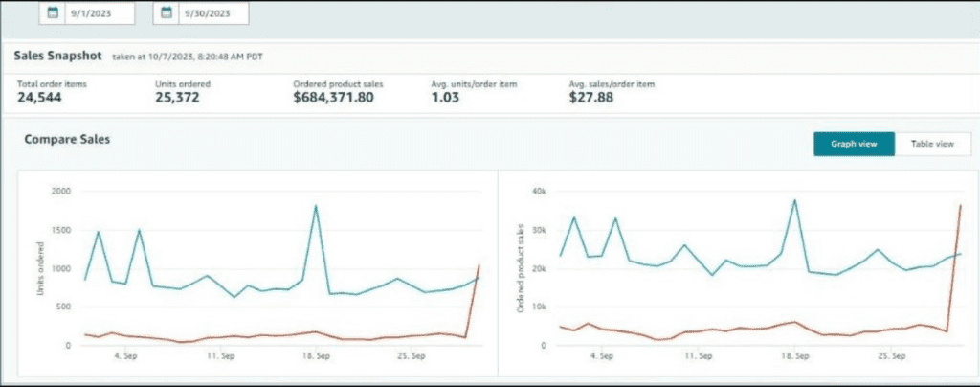980x387 pixels.
Task: Switch to Graph view
Action: point(854,144)
